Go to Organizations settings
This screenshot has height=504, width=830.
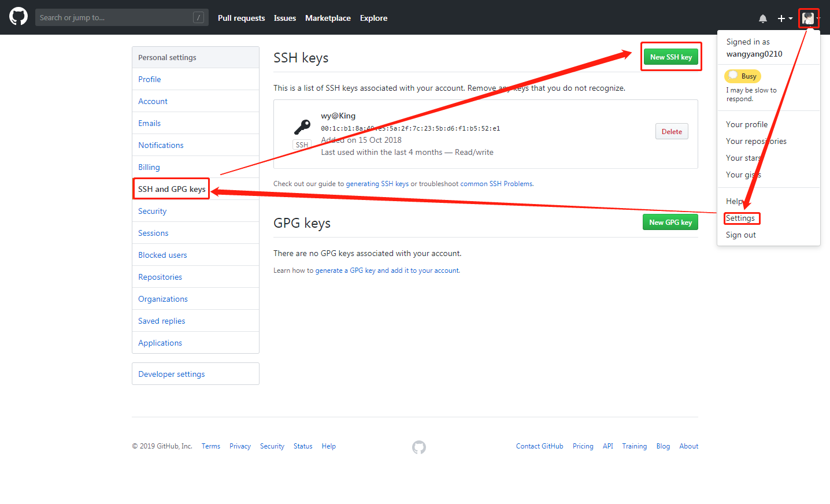tap(195, 299)
